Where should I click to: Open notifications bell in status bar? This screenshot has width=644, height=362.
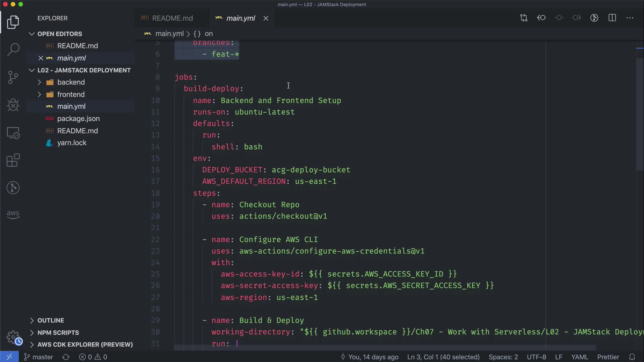(632, 357)
